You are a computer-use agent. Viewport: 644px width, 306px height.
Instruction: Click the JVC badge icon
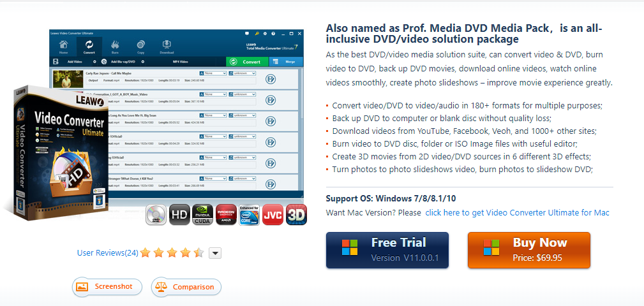(273, 215)
